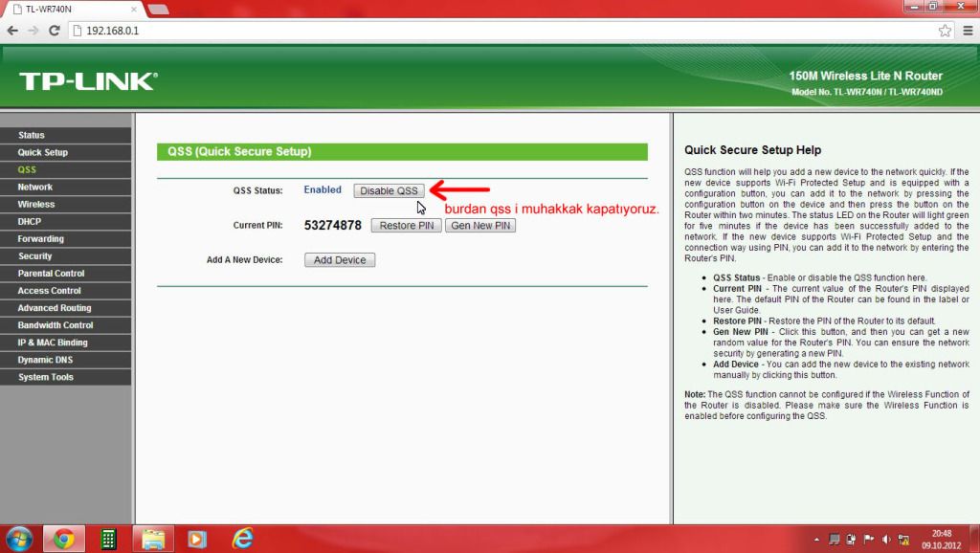Open Parental Control settings
Image resolution: width=980 pixels, height=553 pixels.
(x=66, y=273)
